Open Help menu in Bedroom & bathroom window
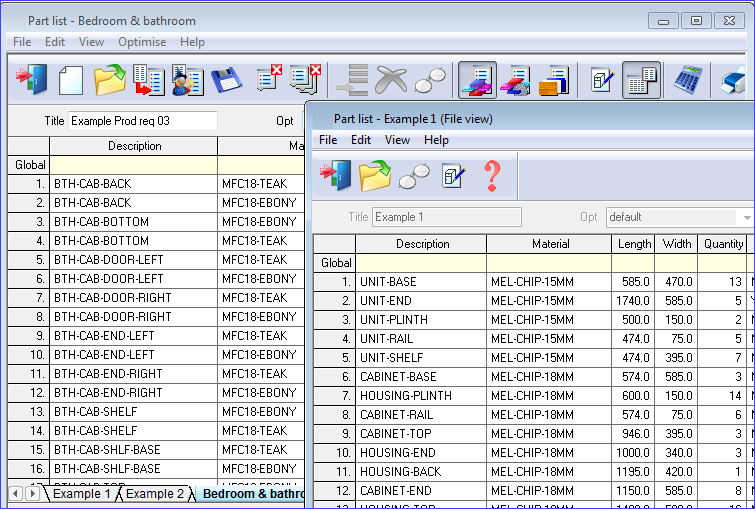This screenshot has width=755, height=509. coord(192,42)
